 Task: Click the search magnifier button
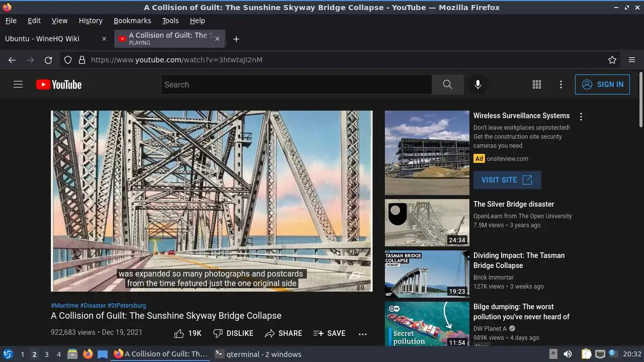click(447, 84)
